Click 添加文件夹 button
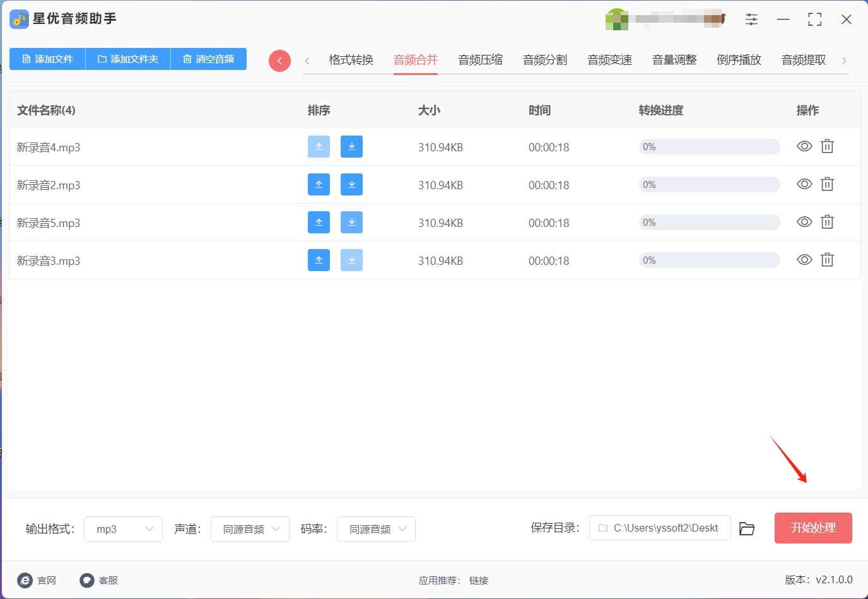 point(128,59)
